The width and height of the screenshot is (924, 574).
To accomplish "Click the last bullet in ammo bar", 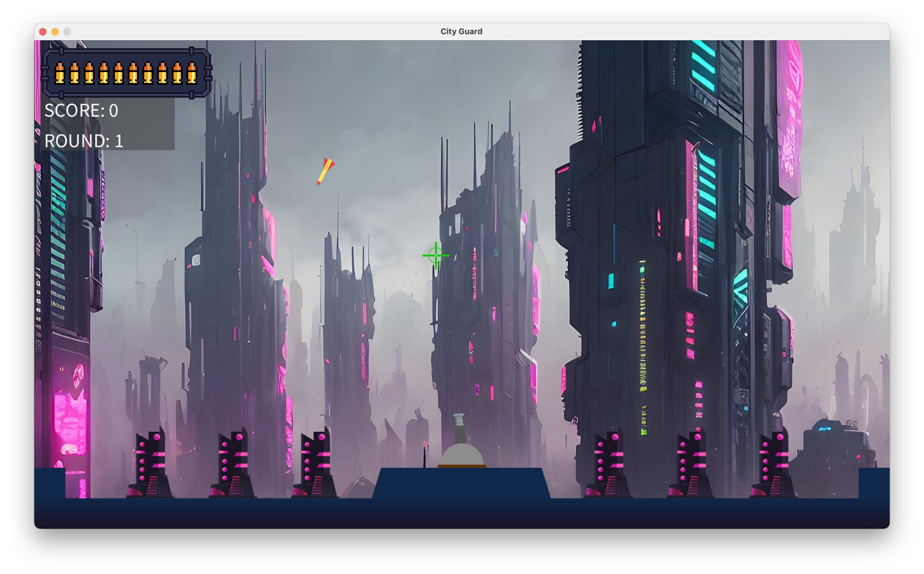I will click(192, 72).
